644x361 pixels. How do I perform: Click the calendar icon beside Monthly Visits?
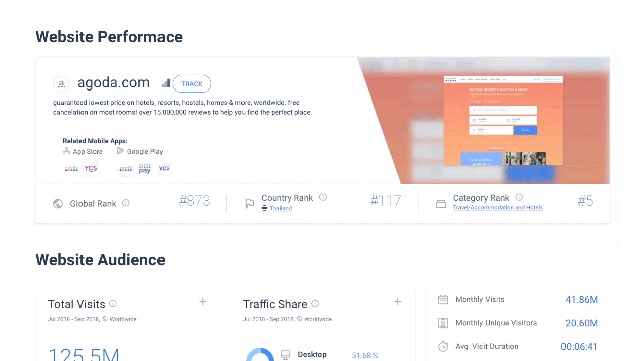(x=443, y=299)
